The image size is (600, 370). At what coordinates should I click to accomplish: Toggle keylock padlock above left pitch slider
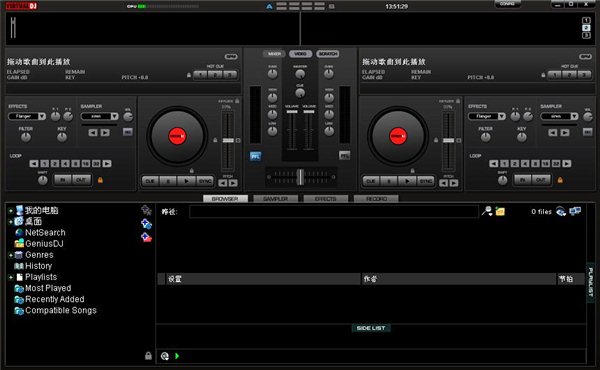[x=237, y=101]
